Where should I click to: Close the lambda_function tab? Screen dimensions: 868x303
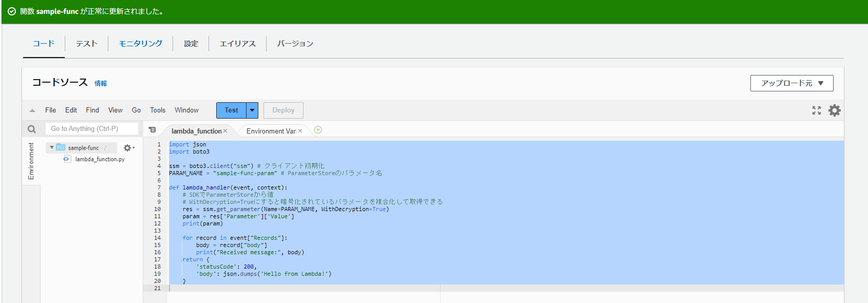point(225,131)
